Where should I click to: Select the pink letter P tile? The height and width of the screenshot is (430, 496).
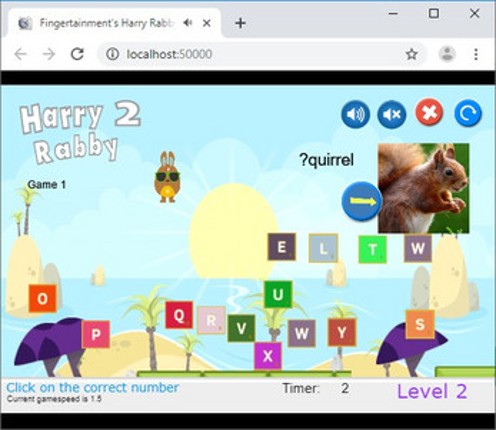click(x=96, y=334)
